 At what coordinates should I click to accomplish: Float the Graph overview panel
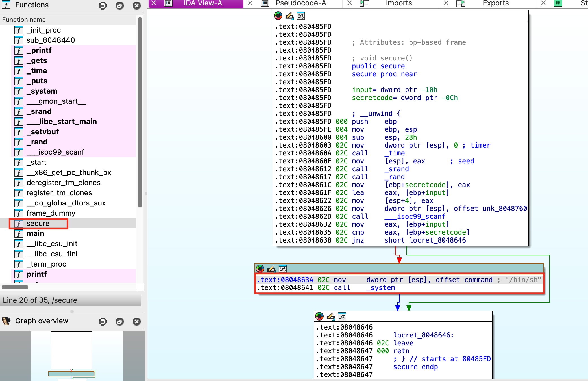[120, 322]
